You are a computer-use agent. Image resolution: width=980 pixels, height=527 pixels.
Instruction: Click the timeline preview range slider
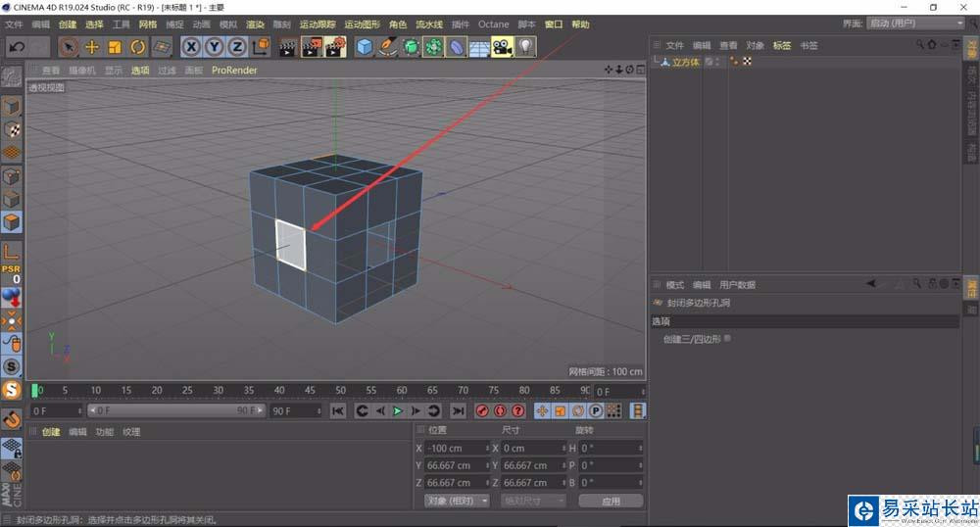click(x=175, y=410)
